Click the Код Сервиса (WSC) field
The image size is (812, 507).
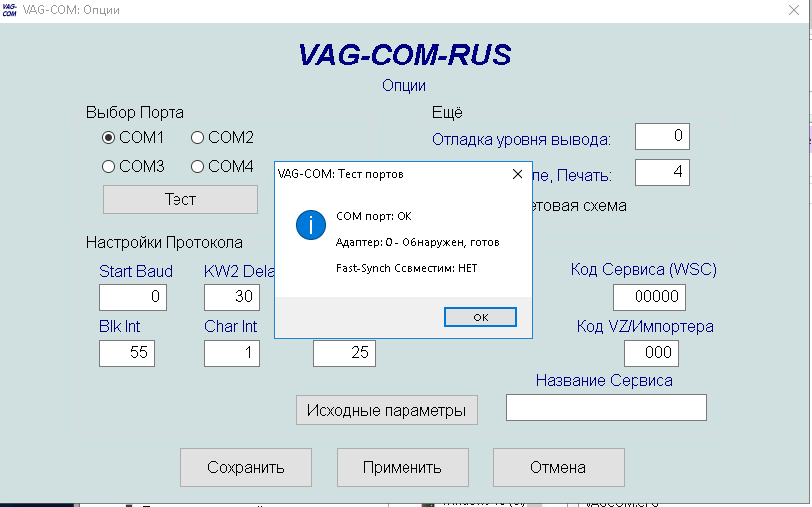pyautogui.click(x=649, y=296)
